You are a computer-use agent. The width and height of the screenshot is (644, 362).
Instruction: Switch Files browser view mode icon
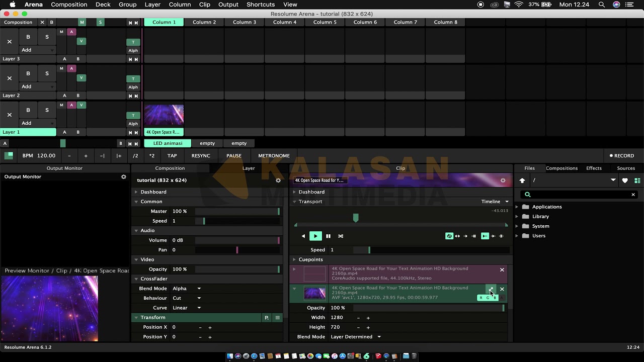tap(637, 180)
